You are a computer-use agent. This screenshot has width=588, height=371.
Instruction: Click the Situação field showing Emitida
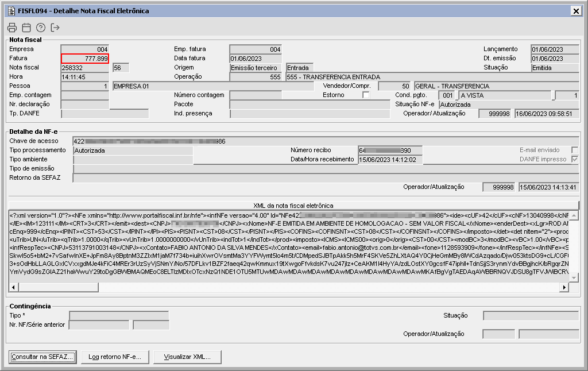555,68
